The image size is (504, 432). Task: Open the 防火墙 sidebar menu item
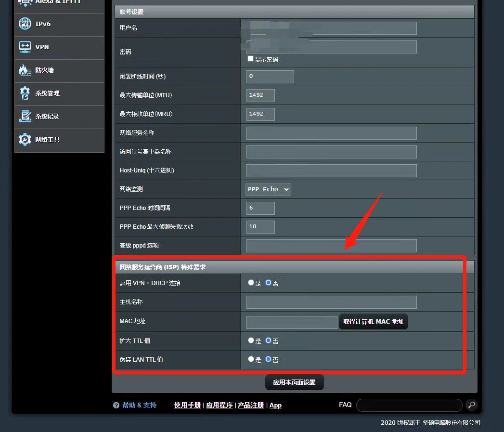click(60, 71)
